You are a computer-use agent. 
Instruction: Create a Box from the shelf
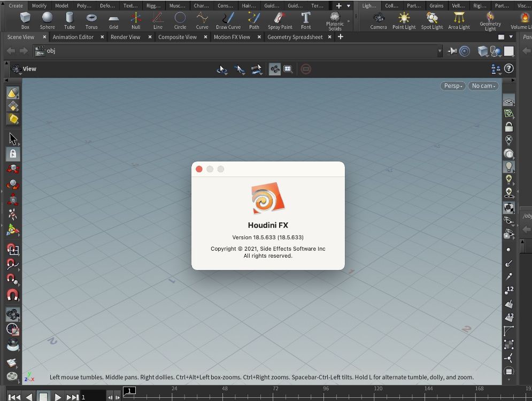pos(25,20)
